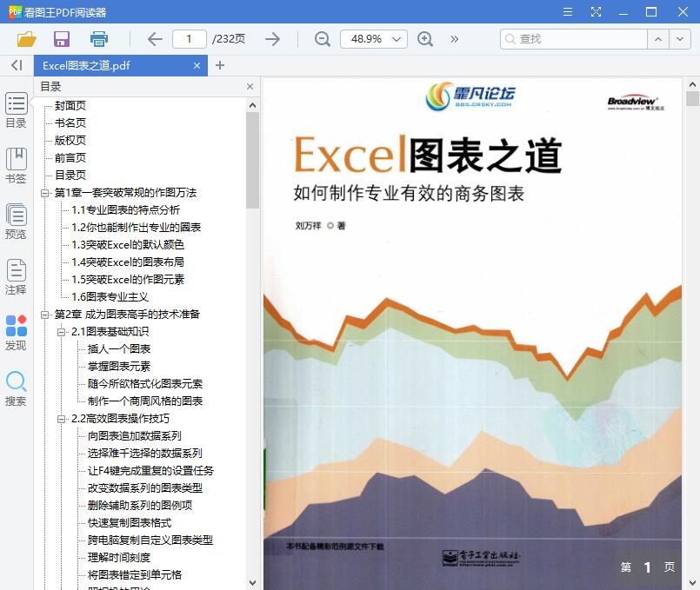Open 向图表追加数据系列 entry
The width and height of the screenshot is (700, 590).
pos(135,436)
